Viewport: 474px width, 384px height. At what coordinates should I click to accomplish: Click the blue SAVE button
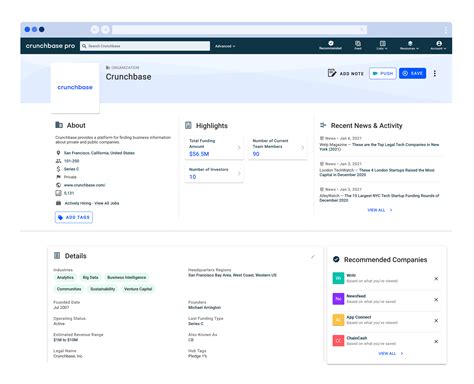[412, 73]
